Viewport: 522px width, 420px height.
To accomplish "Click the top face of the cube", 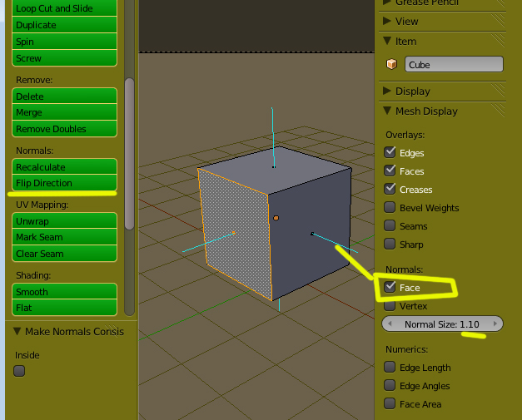I will coord(275,170).
